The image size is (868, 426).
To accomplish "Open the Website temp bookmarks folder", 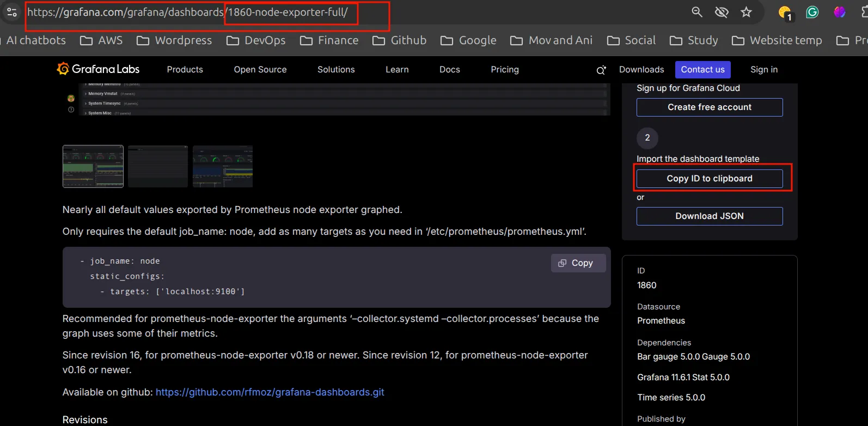I will pos(777,40).
